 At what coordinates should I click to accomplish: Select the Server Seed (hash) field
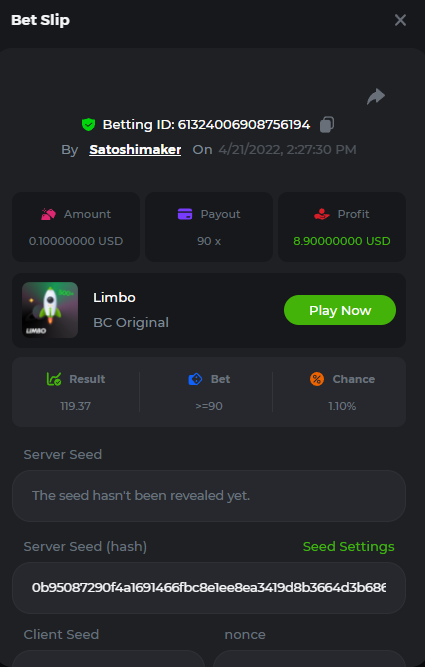[209, 588]
